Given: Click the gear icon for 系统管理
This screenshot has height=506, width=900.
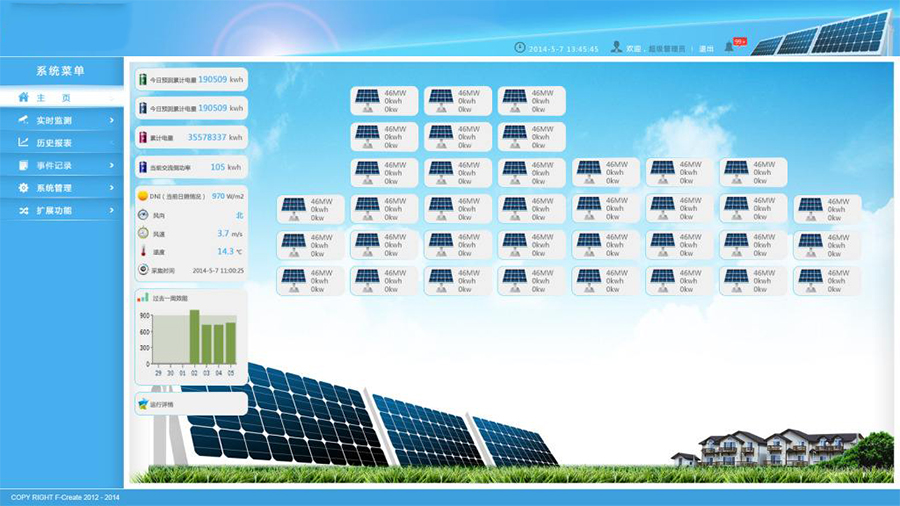Looking at the screenshot, I should point(24,188).
